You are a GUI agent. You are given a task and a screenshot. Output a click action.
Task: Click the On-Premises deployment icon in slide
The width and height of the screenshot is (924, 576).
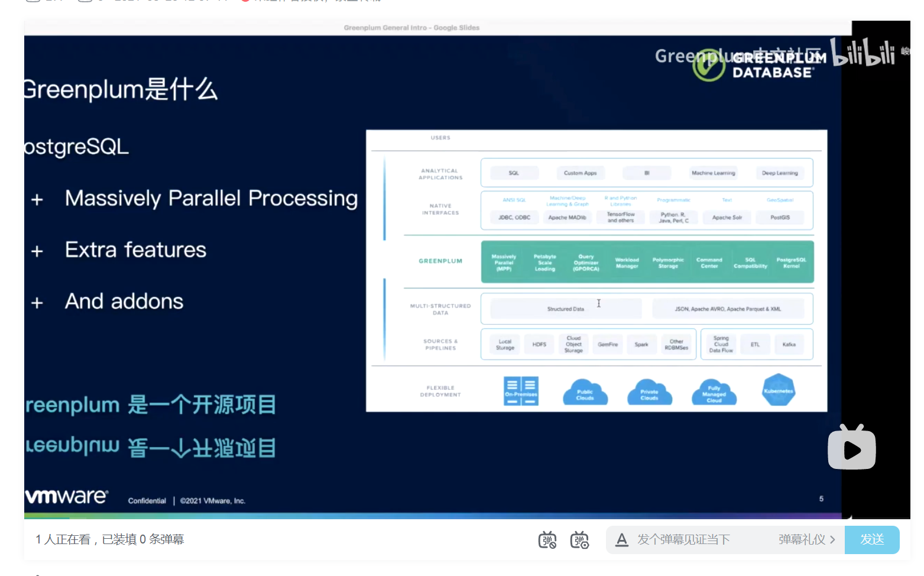[521, 391]
